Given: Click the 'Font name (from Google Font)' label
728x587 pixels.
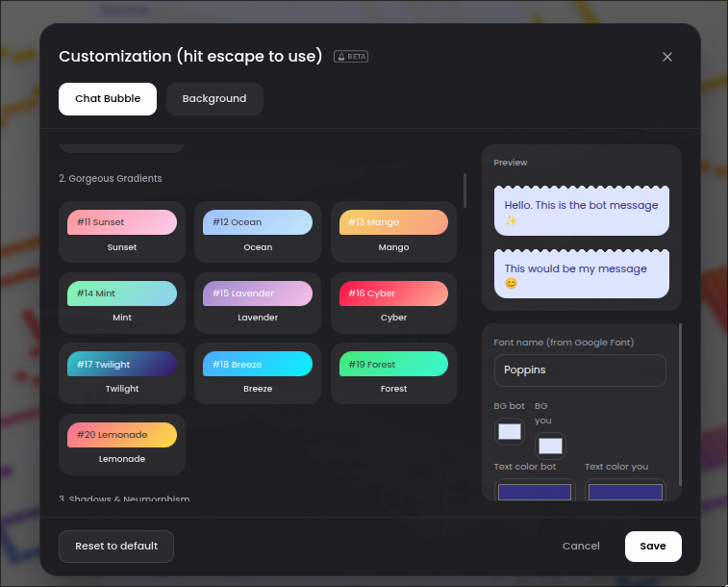Looking at the screenshot, I should pos(564,343).
